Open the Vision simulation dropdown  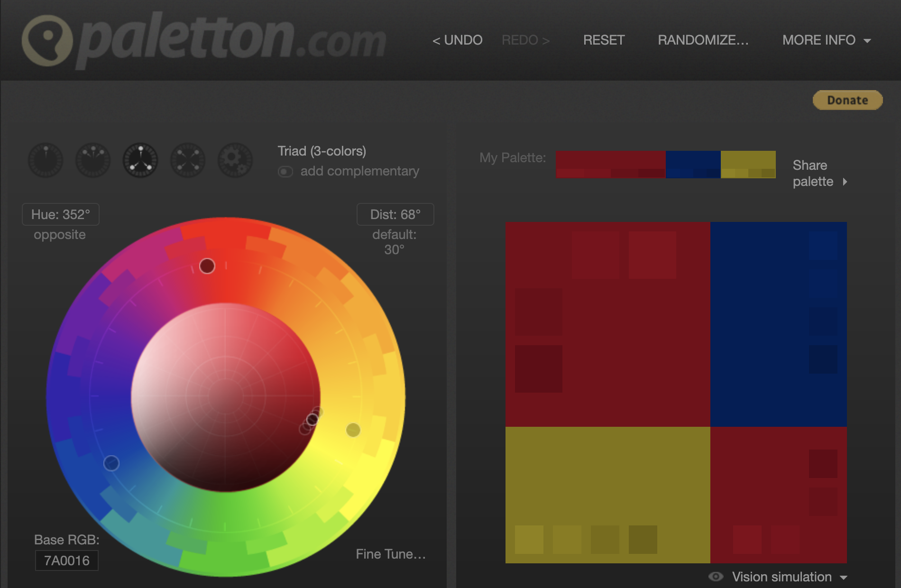click(790, 577)
